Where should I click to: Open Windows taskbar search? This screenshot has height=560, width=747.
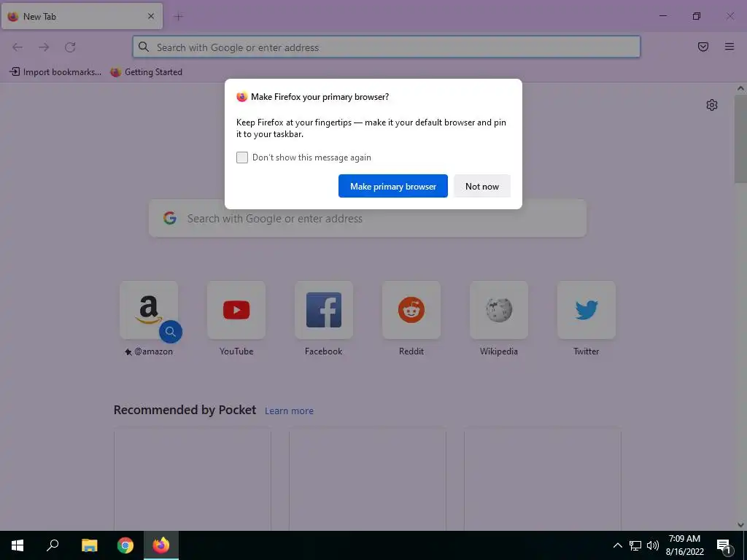[x=53, y=545]
